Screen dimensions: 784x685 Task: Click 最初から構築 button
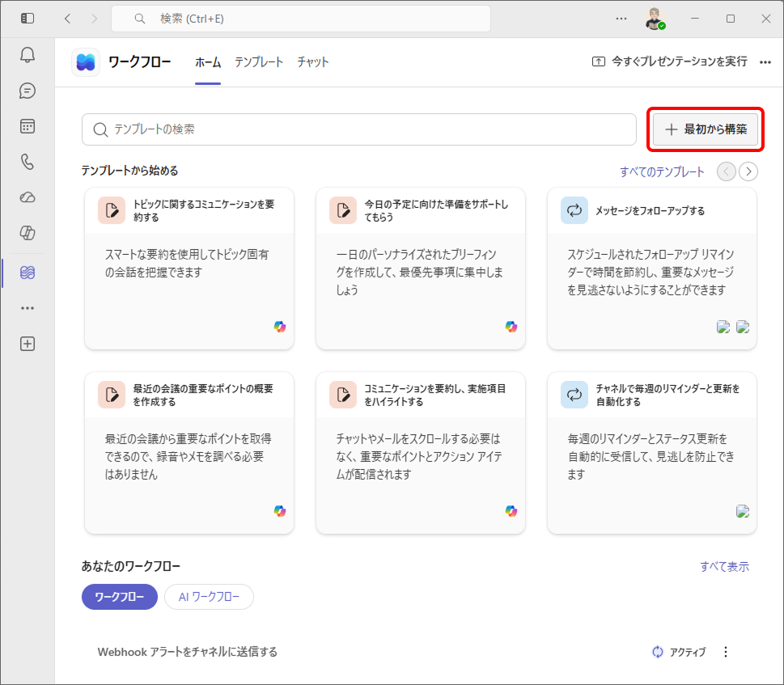point(706,129)
